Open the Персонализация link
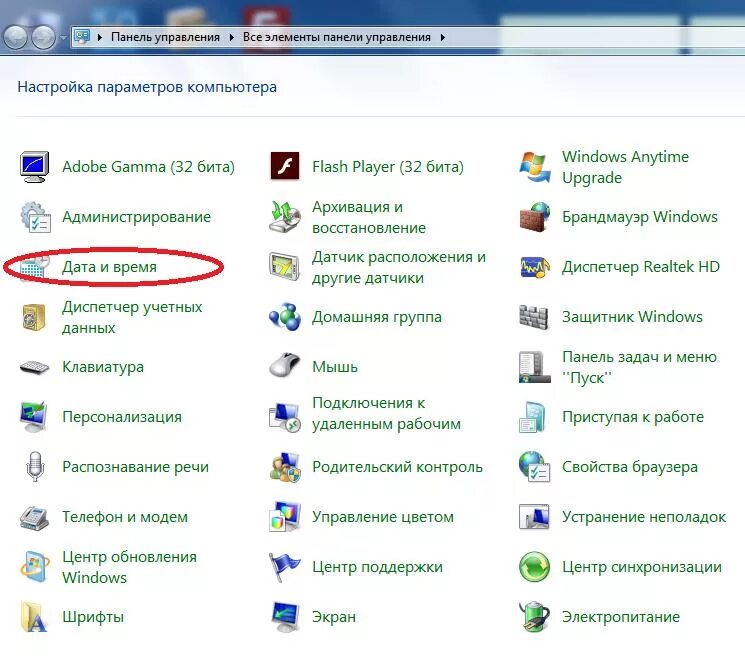This screenshot has height=665, width=745. click(122, 417)
